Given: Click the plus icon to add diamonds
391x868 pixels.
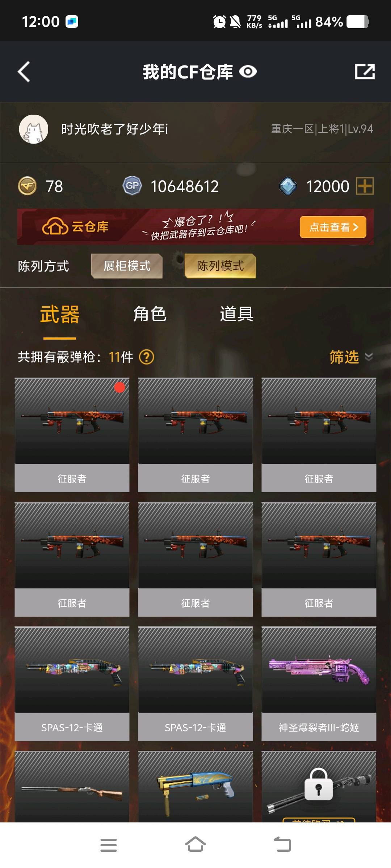Looking at the screenshot, I should coord(365,186).
